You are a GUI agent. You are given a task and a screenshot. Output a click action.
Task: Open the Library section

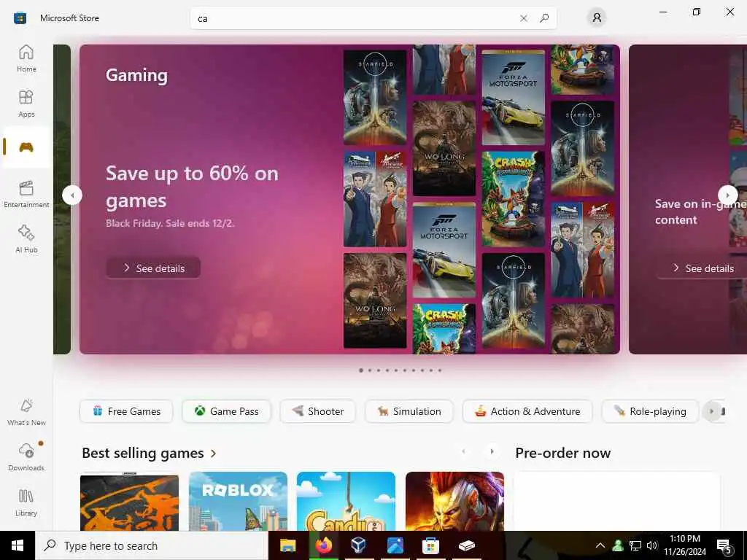click(26, 502)
